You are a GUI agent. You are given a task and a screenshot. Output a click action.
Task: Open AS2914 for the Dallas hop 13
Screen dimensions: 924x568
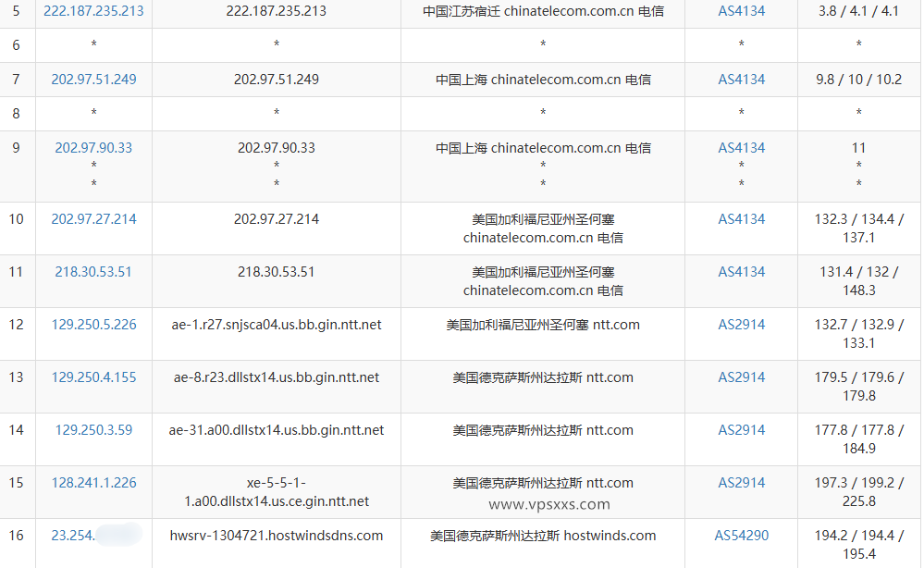click(x=740, y=377)
